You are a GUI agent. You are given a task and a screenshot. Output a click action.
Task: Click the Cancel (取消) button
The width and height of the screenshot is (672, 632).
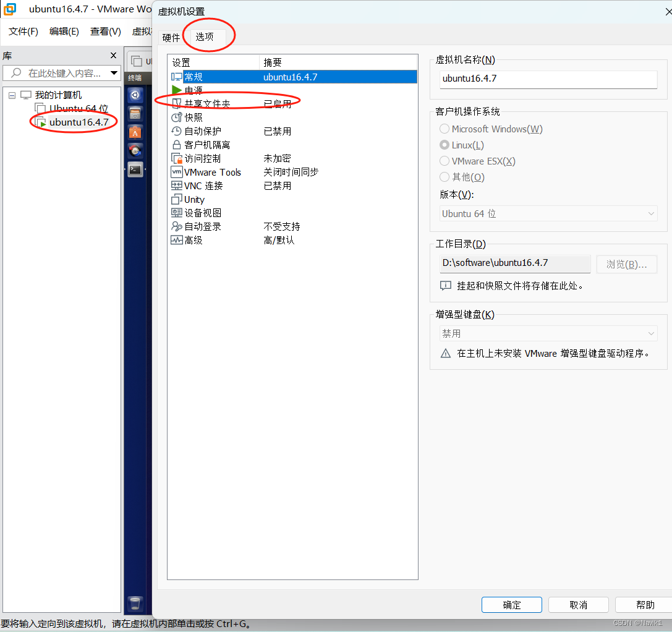pos(578,605)
